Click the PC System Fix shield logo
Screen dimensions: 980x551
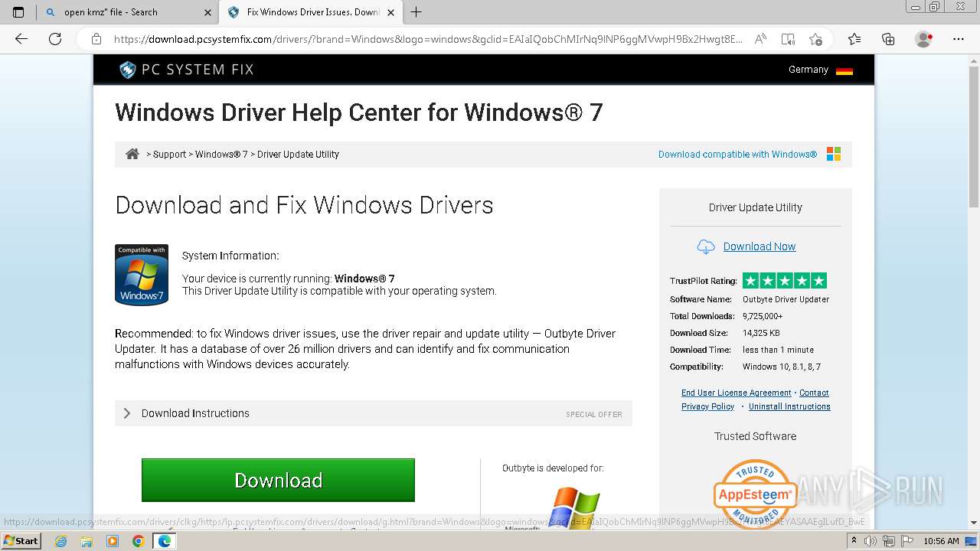point(127,70)
